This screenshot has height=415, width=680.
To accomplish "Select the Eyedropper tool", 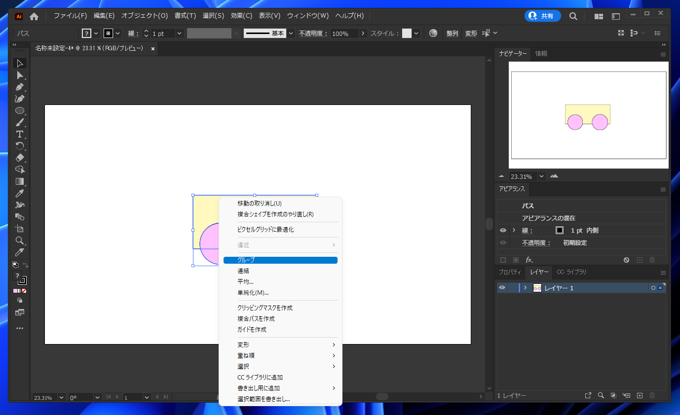I will pyautogui.click(x=20, y=193).
